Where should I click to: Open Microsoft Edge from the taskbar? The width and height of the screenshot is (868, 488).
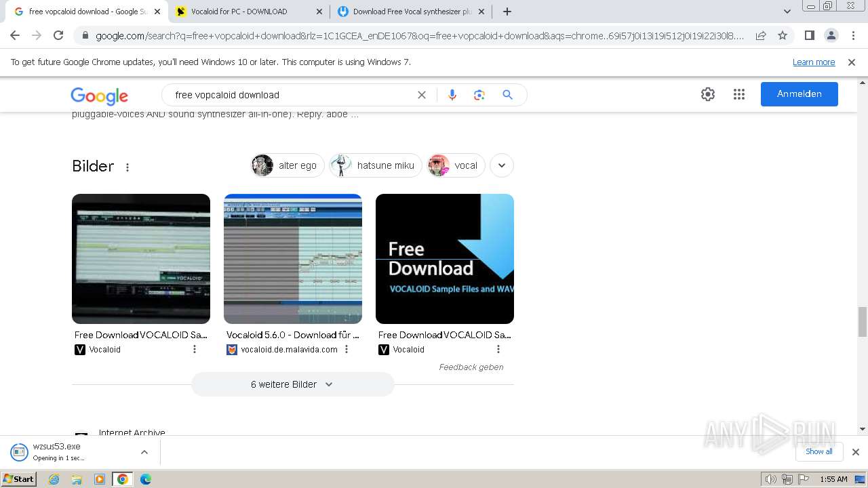click(x=146, y=479)
